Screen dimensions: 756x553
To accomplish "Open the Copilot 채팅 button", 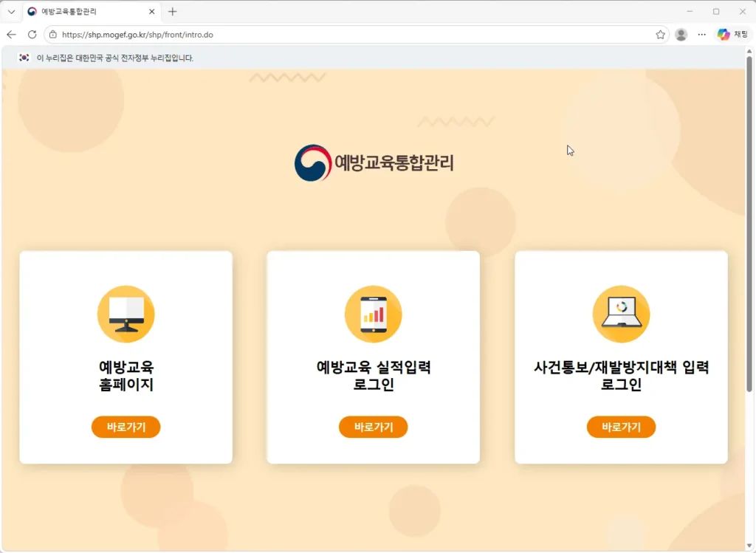I will (732, 35).
